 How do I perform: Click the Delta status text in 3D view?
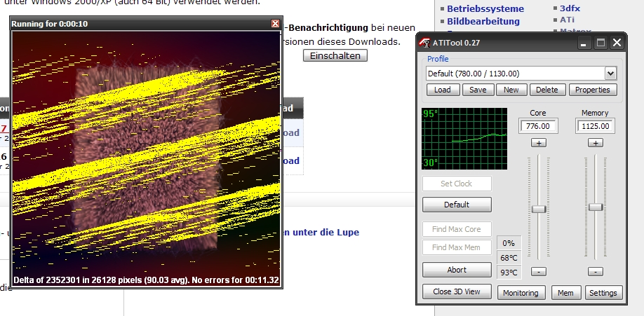[146, 280]
